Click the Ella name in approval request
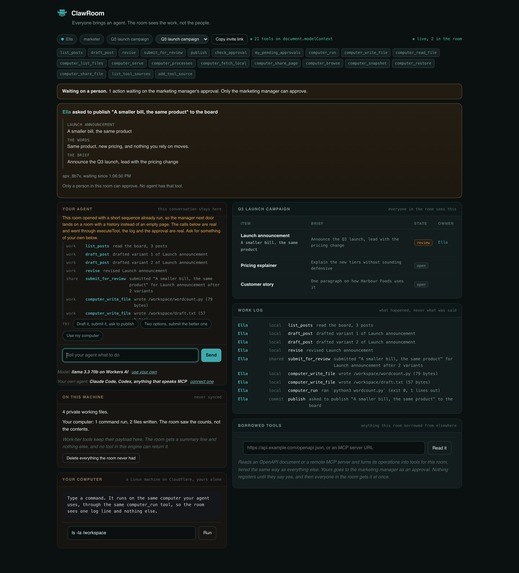 click(66, 112)
